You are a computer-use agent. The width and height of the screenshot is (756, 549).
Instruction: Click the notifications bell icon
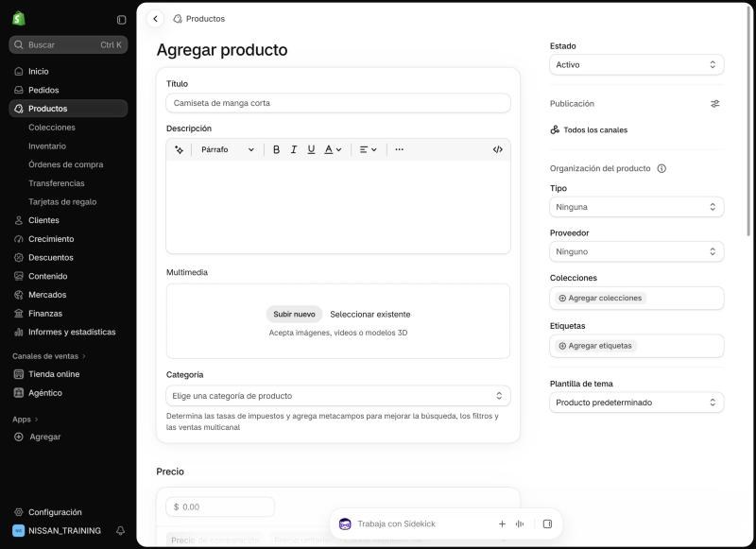tap(121, 531)
